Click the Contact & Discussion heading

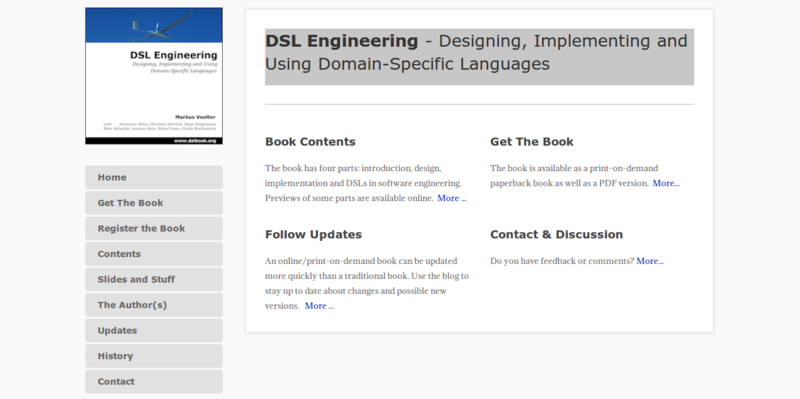pos(557,235)
